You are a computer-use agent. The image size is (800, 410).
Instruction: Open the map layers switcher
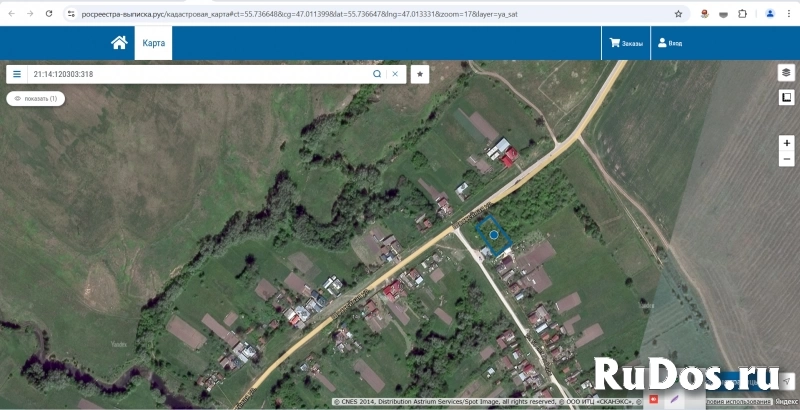[x=786, y=73]
